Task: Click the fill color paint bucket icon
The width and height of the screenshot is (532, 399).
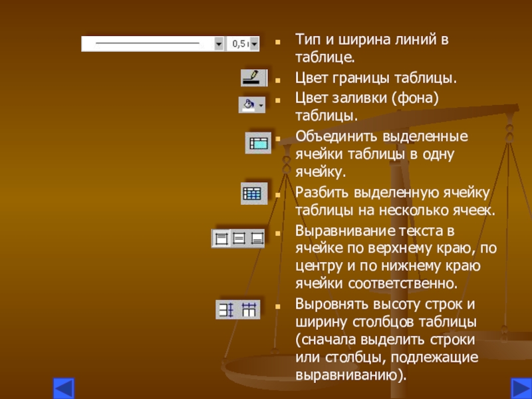Action: point(249,105)
